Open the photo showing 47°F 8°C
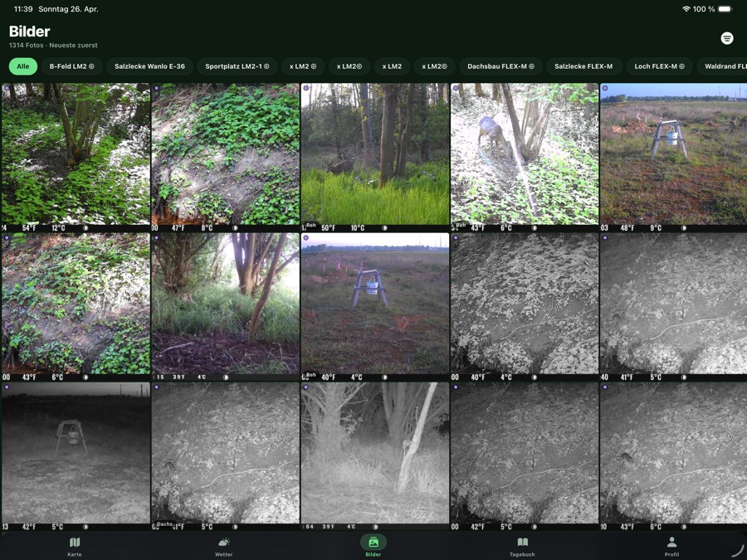Image resolution: width=747 pixels, height=560 pixels. (225, 158)
